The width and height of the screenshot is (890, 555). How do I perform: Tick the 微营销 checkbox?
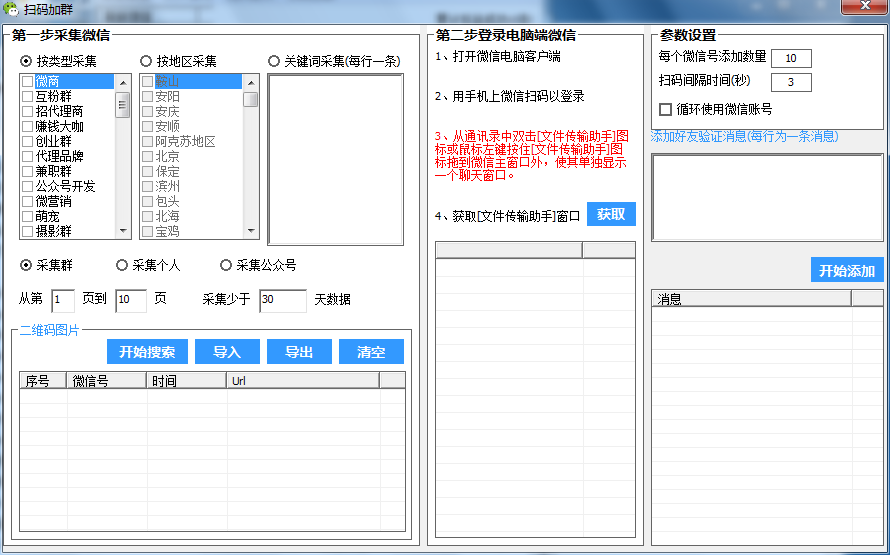(27, 201)
